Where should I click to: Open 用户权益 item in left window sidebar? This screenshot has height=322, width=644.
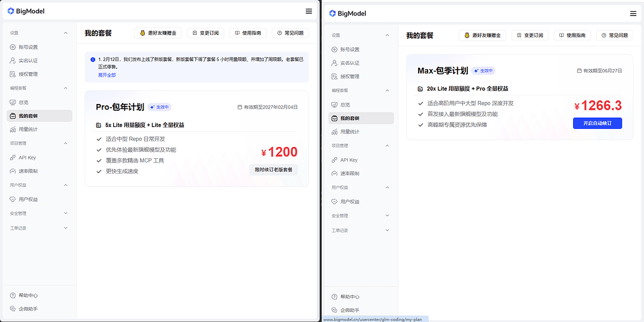tap(39, 199)
